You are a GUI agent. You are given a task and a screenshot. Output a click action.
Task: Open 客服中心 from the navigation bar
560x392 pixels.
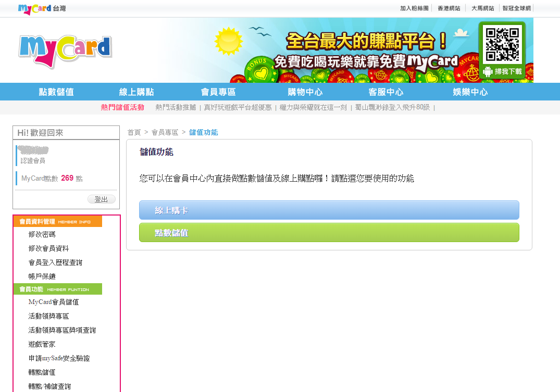(386, 92)
